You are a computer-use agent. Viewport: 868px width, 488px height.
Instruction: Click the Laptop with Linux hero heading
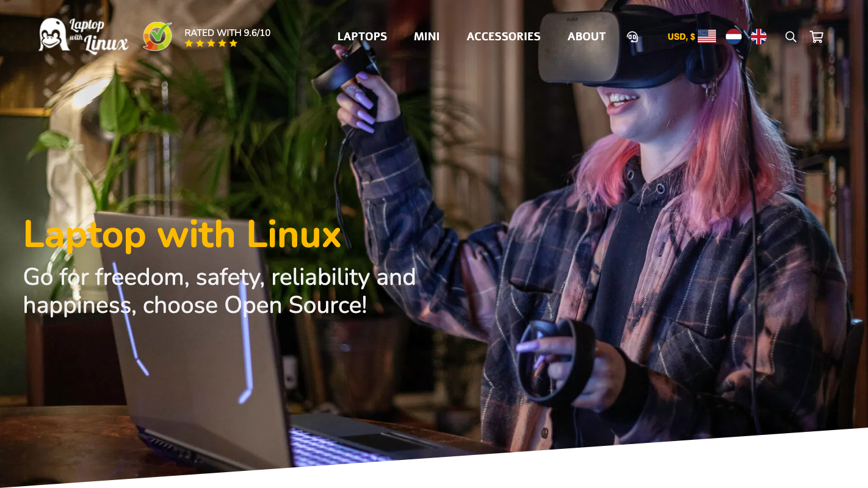(x=182, y=235)
